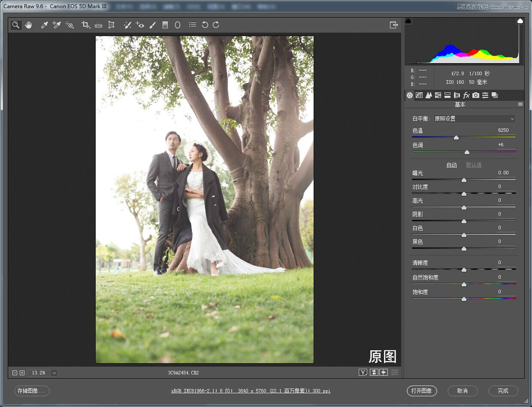Screen dimensions: 532x407
Task: Click the 色温 value field showing 6250
Action: (x=503, y=131)
